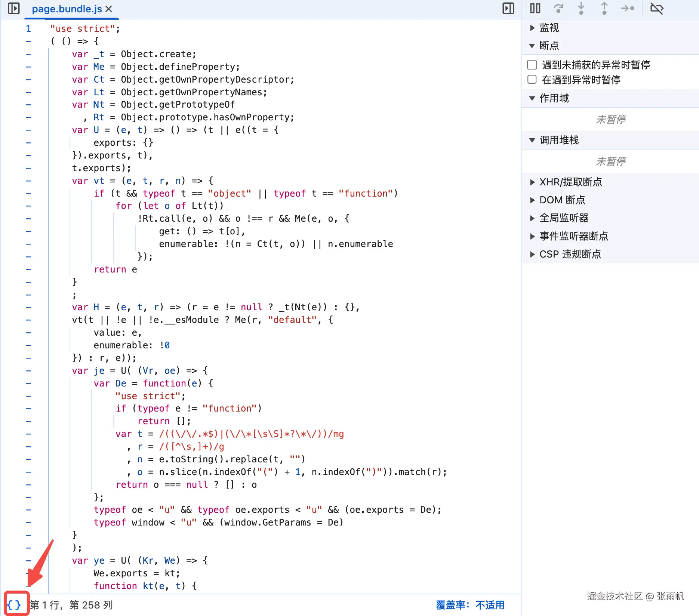This screenshot has width=699, height=616.
Task: Click the code line 'var Me = Object.defineProperty;'
Action: point(156,67)
